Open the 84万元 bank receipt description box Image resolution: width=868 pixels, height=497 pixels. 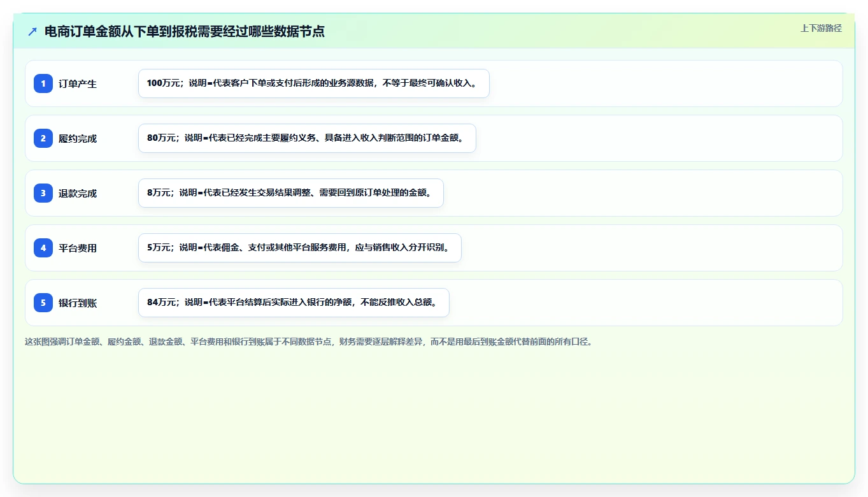pyautogui.click(x=294, y=303)
